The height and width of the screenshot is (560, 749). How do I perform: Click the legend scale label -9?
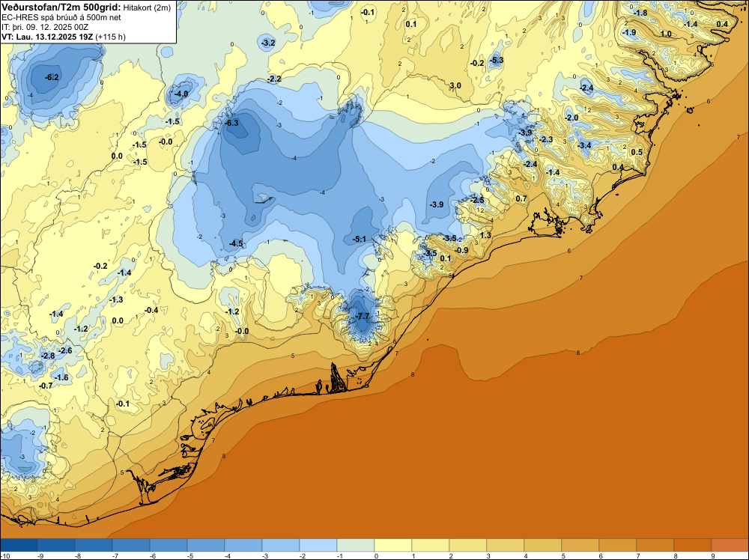40,556
